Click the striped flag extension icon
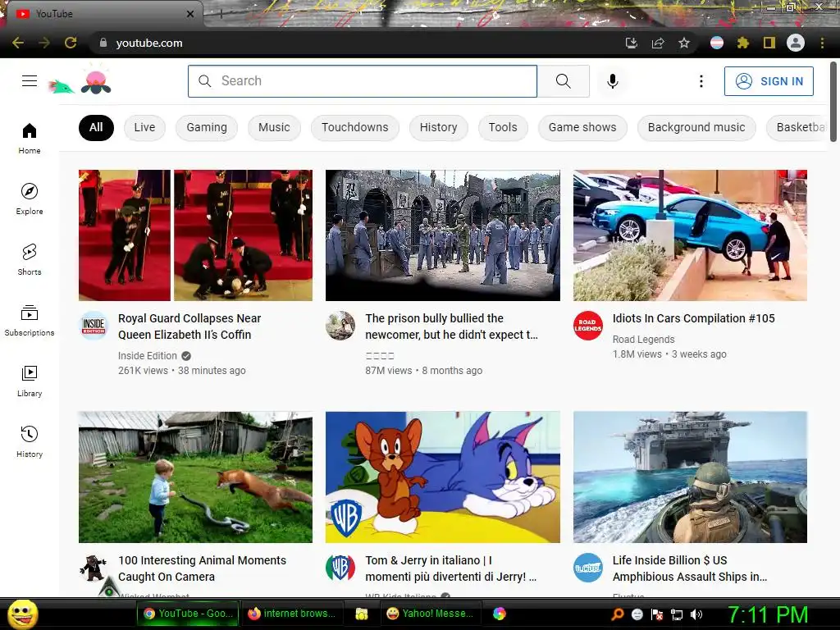Viewport: 840px width, 630px height. pos(717,43)
